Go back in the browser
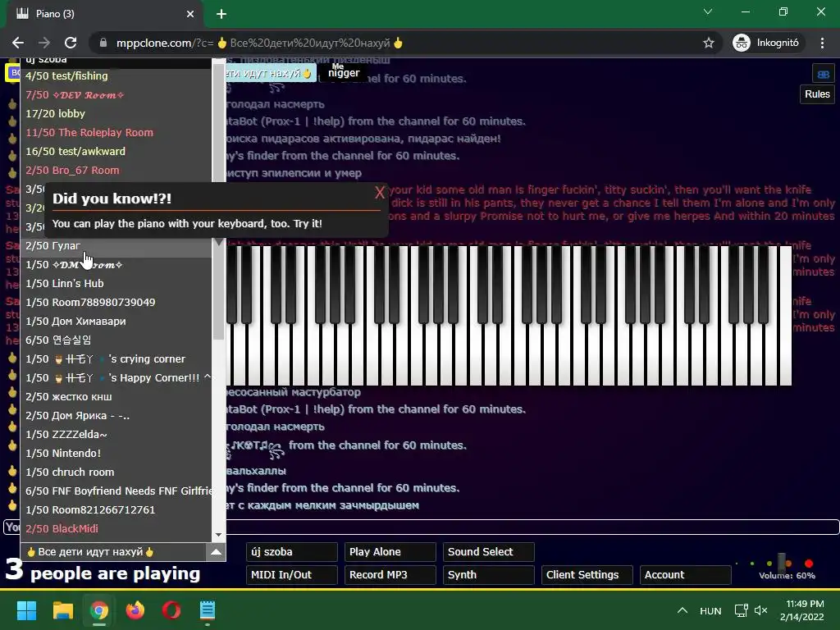840x630 pixels. [18, 43]
